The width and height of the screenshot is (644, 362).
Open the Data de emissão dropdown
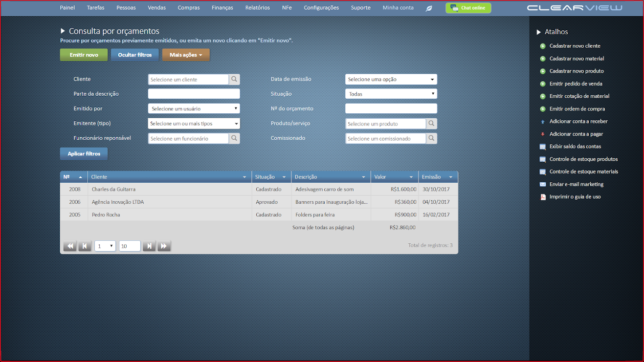[x=391, y=80]
